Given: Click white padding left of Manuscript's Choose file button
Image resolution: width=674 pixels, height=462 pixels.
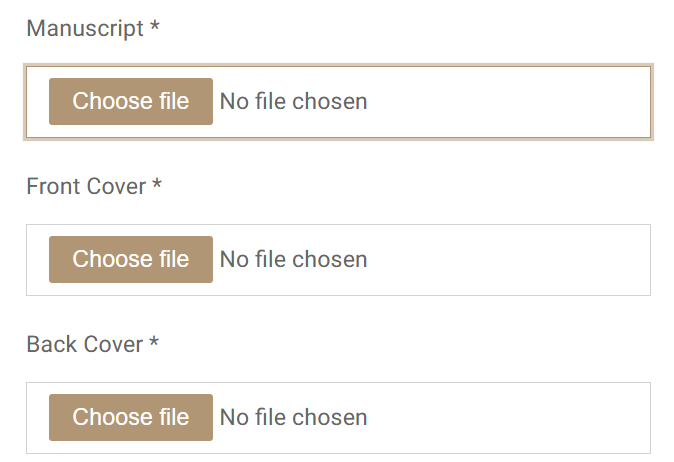Looking at the screenshot, I should (38, 101).
